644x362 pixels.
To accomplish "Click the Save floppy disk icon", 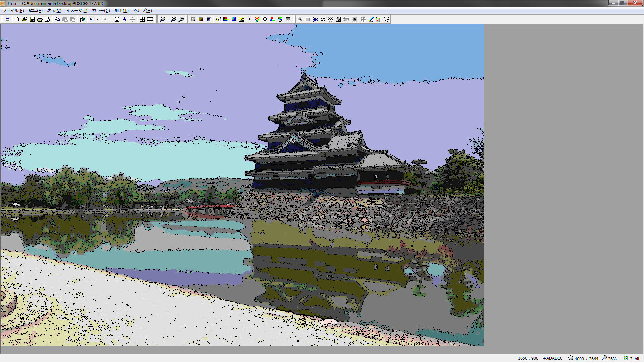I will click(32, 19).
